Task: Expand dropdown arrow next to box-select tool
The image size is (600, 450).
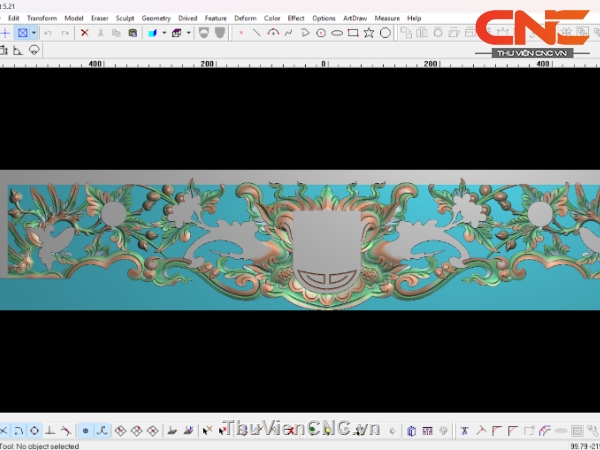Action: click(x=34, y=33)
